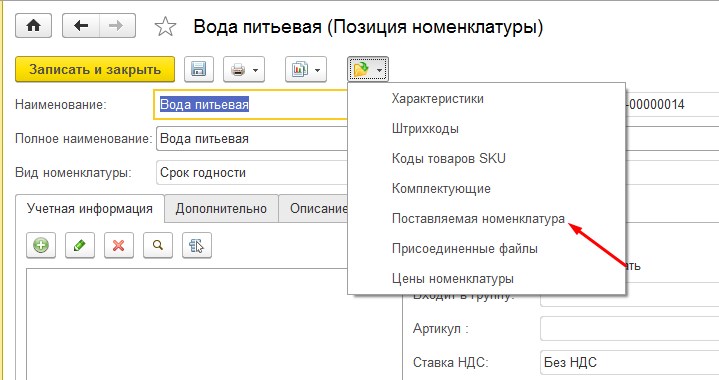Choose "Коды товаров SKU" from menu
The image size is (719, 380).
pyautogui.click(x=448, y=159)
